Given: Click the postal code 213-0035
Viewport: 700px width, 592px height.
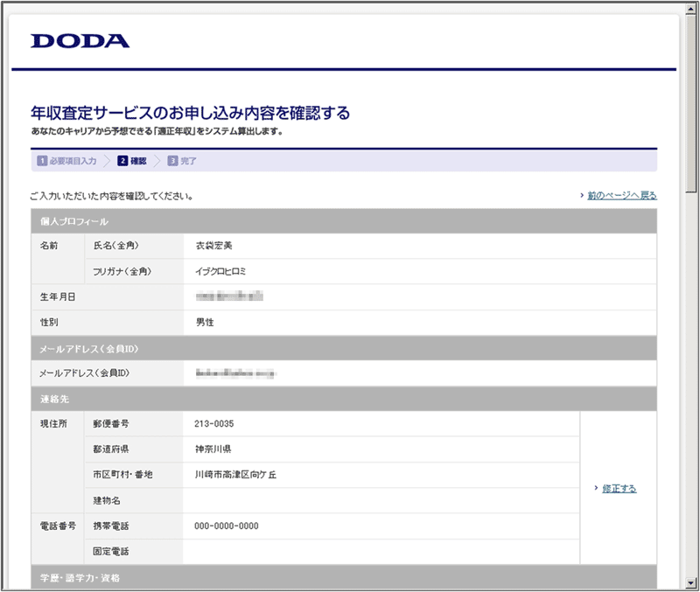Looking at the screenshot, I should point(214,424).
